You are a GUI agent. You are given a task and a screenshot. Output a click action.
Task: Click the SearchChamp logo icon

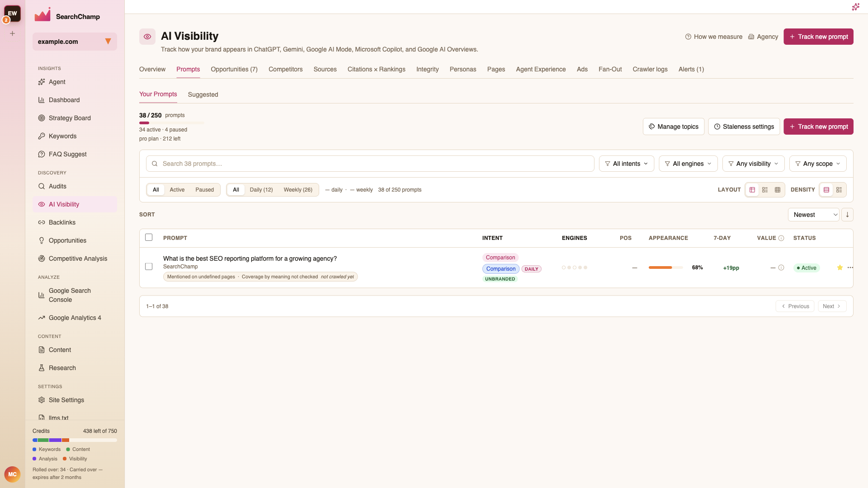click(x=42, y=15)
